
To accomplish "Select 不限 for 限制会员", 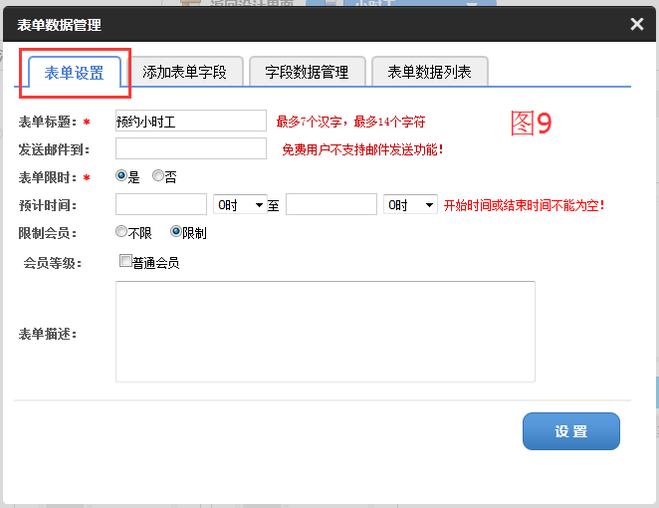I will click(122, 232).
